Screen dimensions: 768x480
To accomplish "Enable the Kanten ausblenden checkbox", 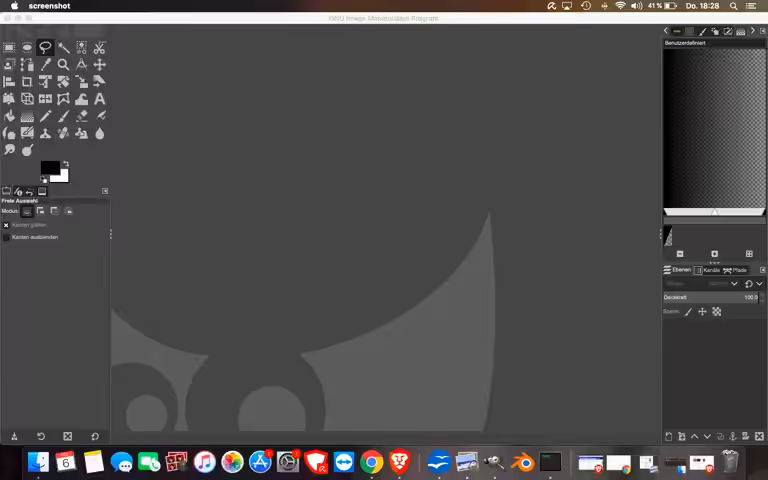I will pyautogui.click(x=6, y=237).
